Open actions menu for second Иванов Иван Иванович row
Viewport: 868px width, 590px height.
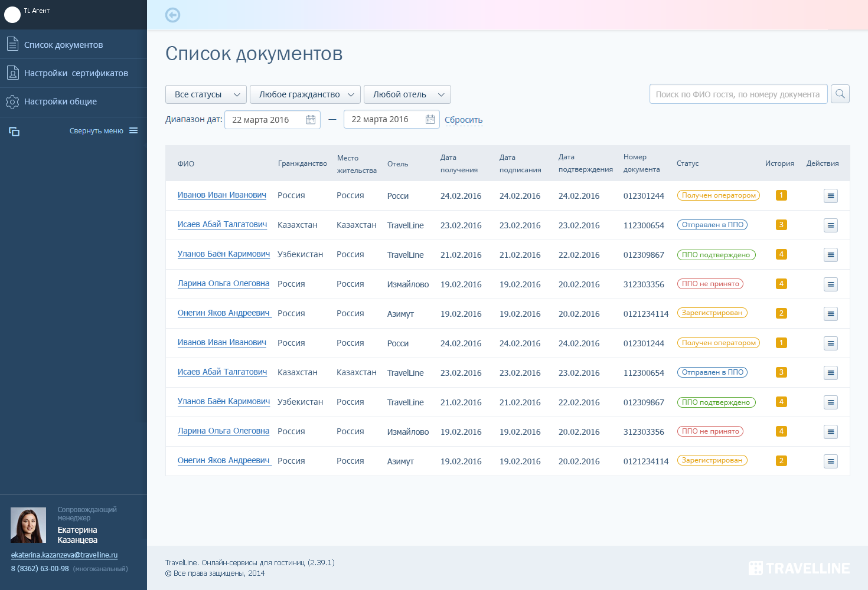click(830, 343)
